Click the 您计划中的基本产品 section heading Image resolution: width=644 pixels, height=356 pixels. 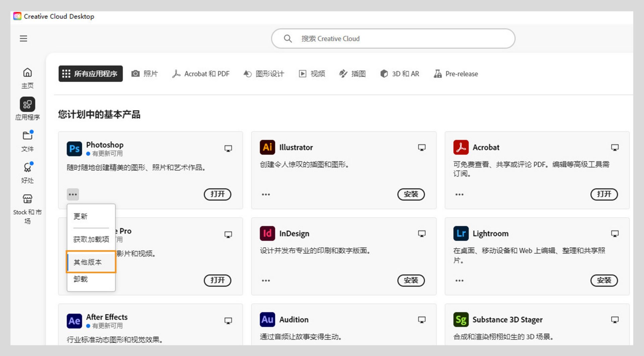click(x=99, y=114)
